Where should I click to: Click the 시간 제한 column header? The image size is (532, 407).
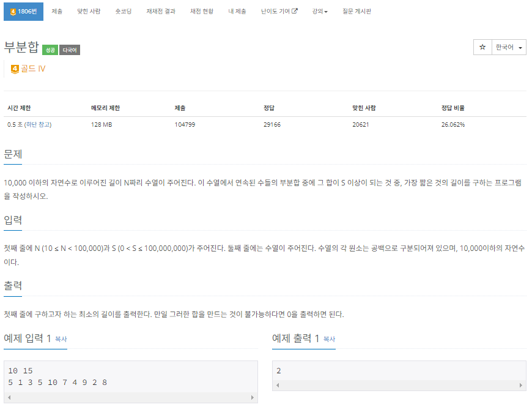coord(19,108)
